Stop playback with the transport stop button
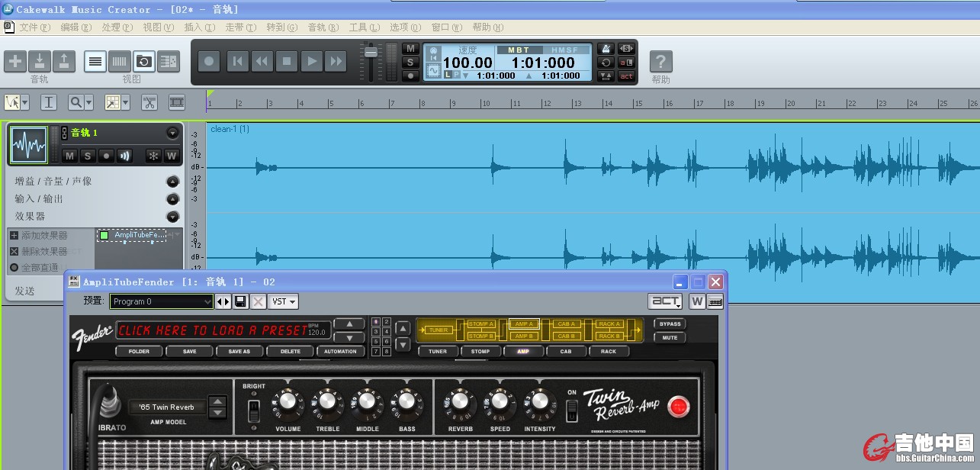Viewport: 980px width, 470px height. tap(286, 61)
